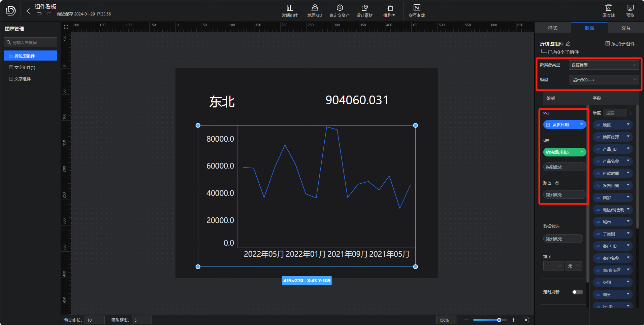Click 添加子组件 button

tap(620, 44)
